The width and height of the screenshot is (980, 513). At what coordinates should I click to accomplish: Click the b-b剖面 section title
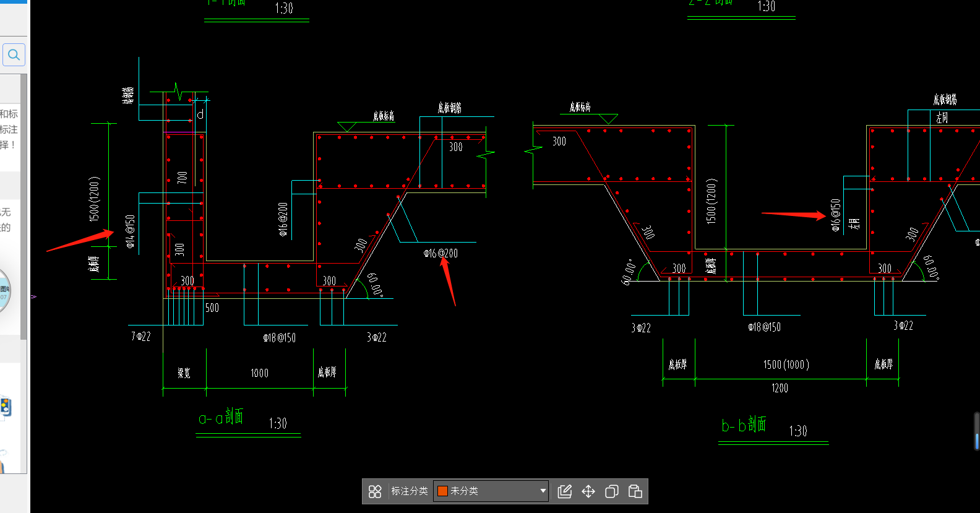pyautogui.click(x=744, y=425)
